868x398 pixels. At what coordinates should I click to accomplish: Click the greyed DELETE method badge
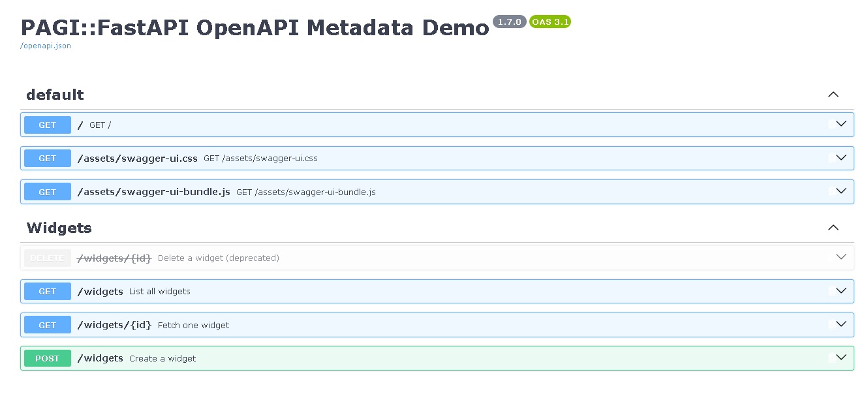click(48, 258)
